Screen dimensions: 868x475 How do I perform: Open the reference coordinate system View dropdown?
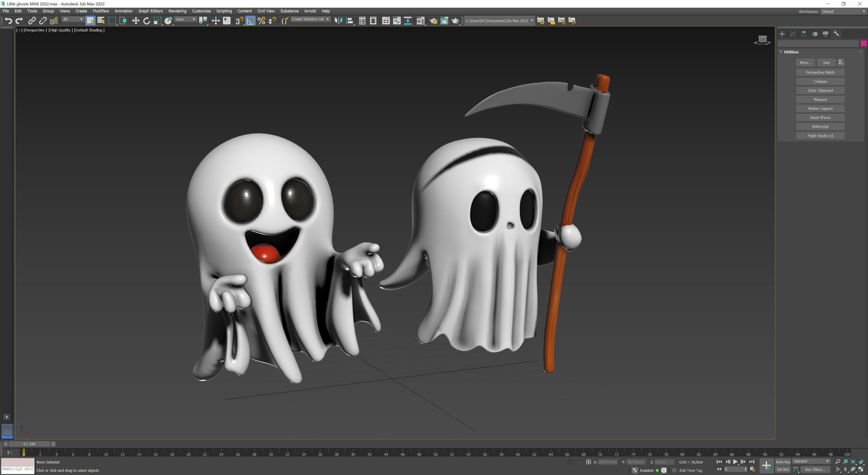coord(185,19)
